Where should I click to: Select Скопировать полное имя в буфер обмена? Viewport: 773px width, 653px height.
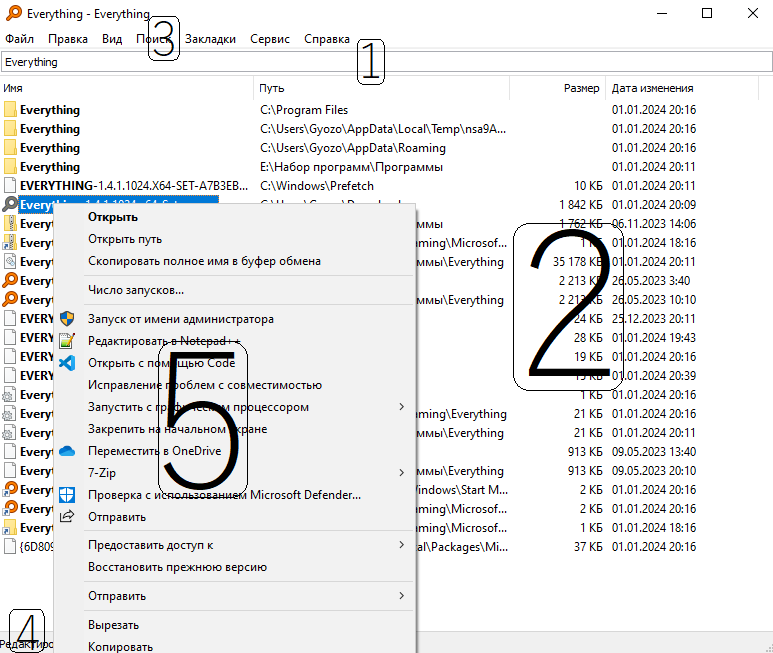click(204, 261)
